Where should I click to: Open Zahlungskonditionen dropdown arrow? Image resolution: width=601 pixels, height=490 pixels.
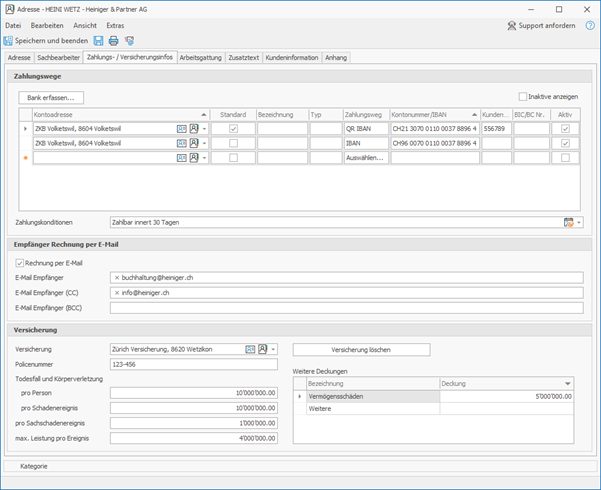point(579,222)
